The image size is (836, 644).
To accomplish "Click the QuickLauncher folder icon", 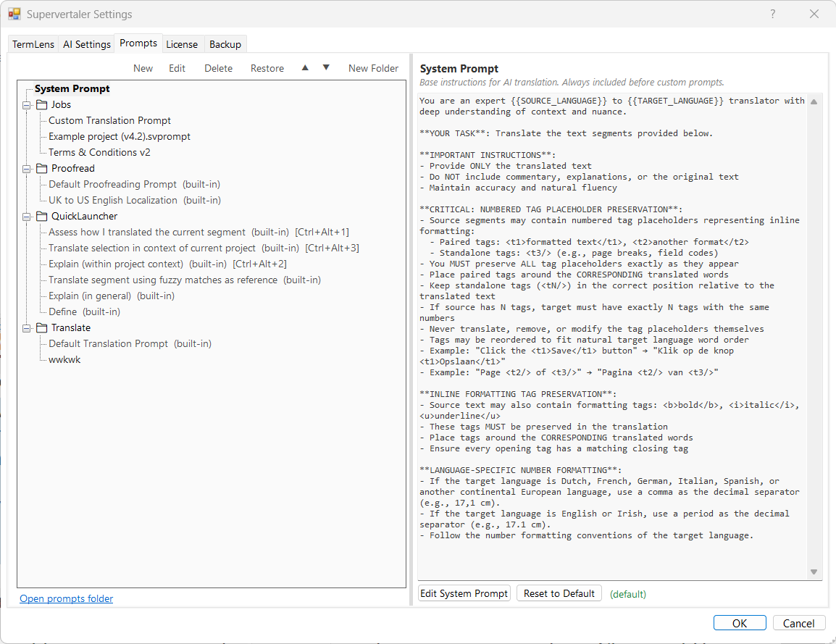I will (41, 217).
